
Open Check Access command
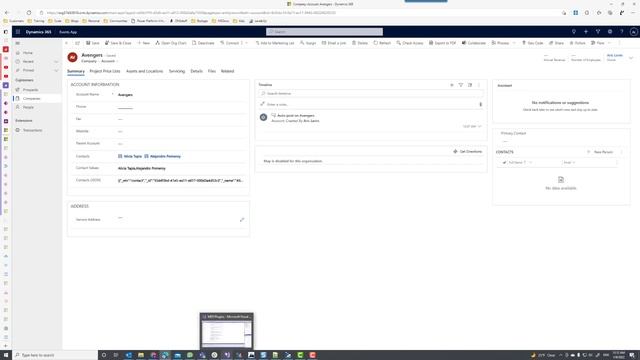tap(410, 43)
